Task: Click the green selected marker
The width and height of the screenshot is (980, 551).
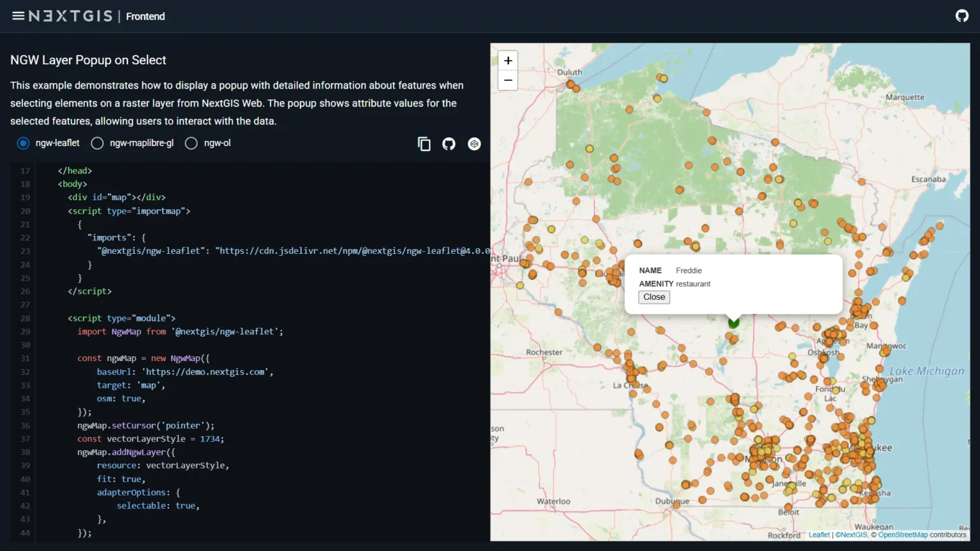Action: click(734, 323)
